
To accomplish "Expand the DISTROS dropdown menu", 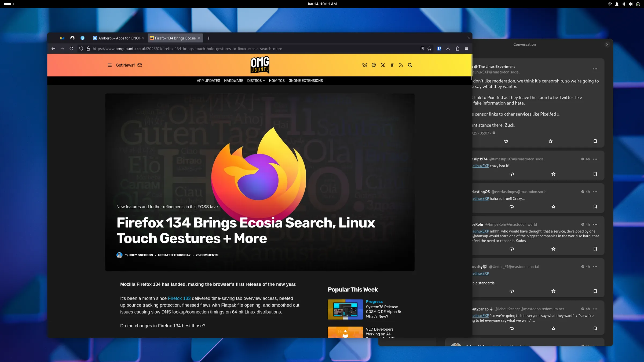I will [x=256, y=81].
